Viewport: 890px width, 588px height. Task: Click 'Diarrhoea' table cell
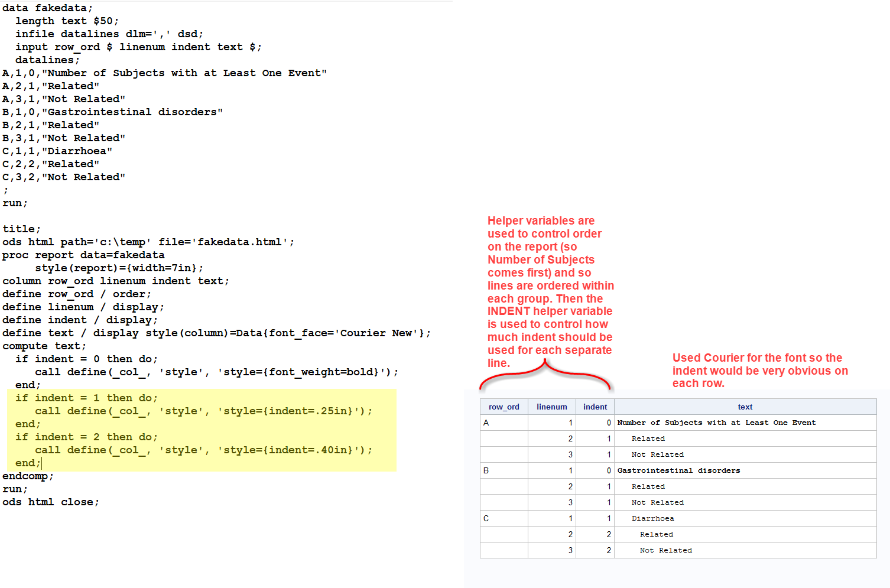(x=745, y=518)
